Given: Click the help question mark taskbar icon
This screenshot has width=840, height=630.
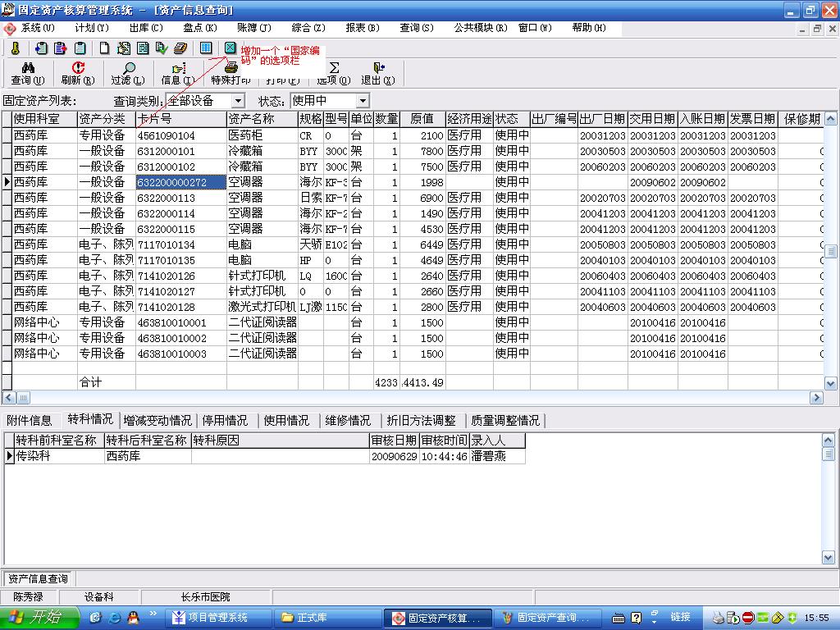Looking at the screenshot, I should (636, 618).
